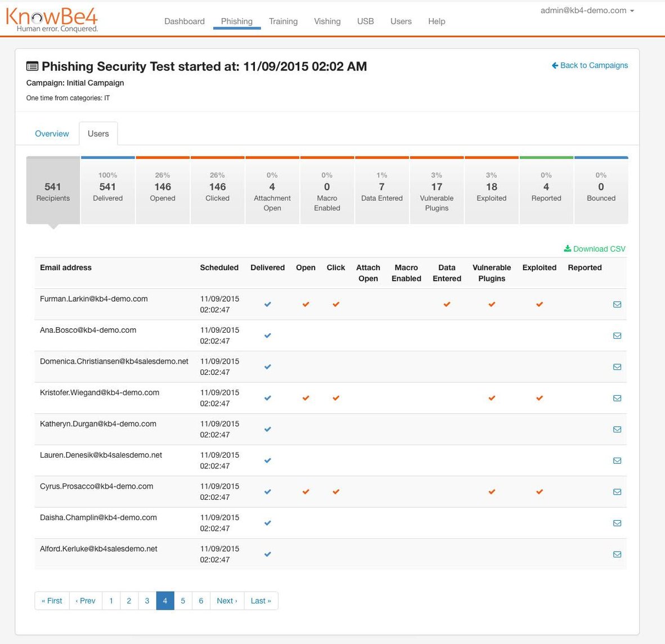Select the envelope icon for Cyrus.Prosacco
Screen dimensions: 665x644
617,492
